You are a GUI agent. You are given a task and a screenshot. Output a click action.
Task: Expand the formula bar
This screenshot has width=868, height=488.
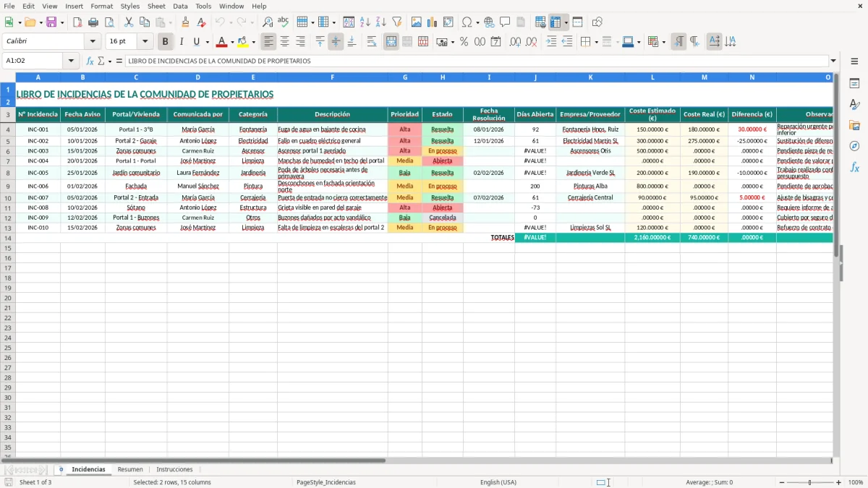tap(833, 61)
